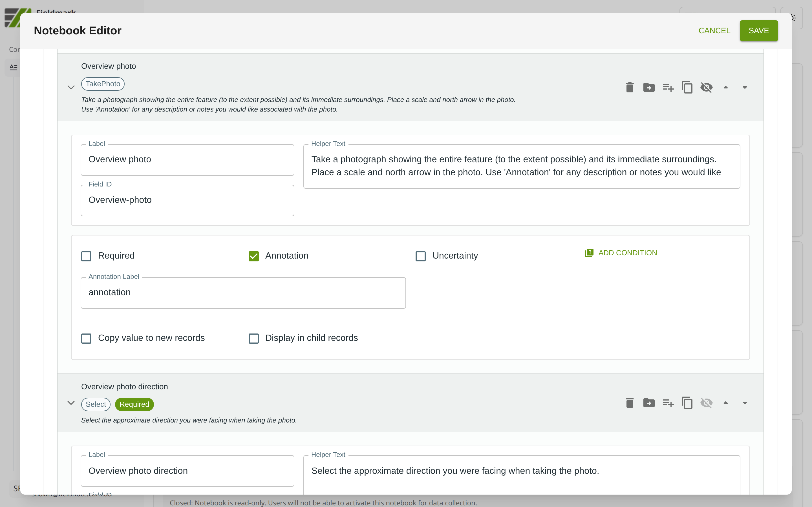The height and width of the screenshot is (507, 812).
Task: Move Overview photo direction field down
Action: pos(745,403)
